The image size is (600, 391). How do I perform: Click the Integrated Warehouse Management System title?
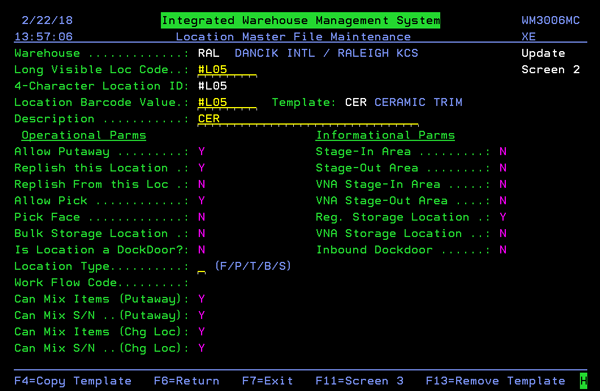point(300,20)
